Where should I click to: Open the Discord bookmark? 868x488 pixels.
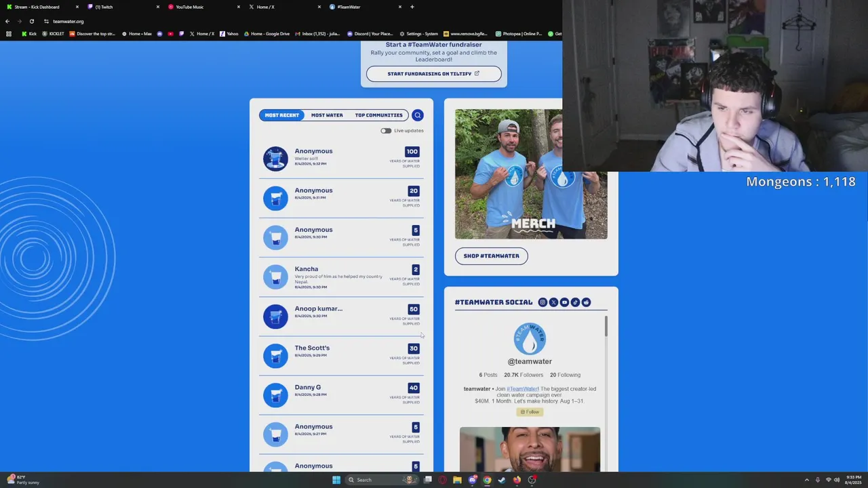[370, 34]
